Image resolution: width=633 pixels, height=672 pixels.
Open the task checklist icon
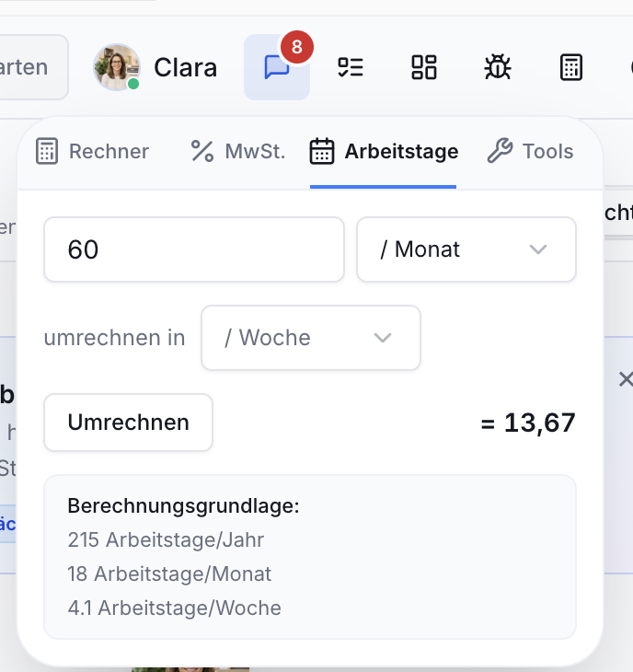point(351,67)
